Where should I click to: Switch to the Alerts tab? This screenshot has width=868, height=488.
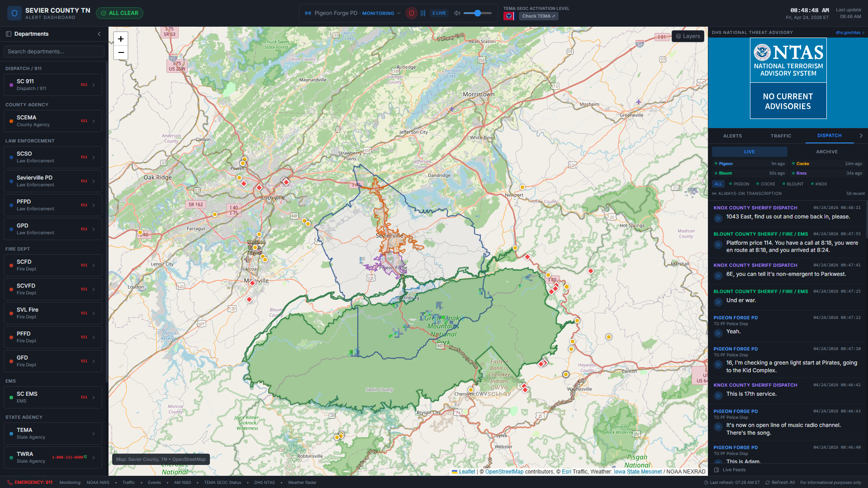pos(732,136)
